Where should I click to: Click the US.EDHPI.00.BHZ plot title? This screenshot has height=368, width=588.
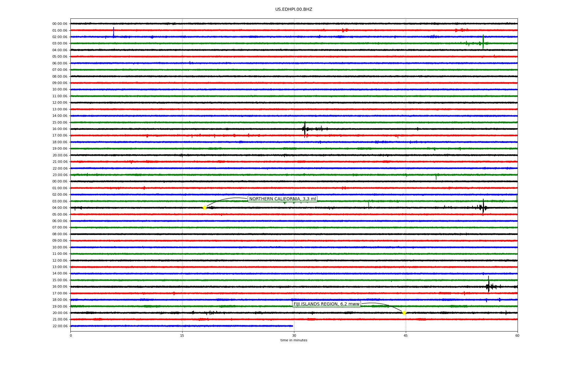click(294, 10)
